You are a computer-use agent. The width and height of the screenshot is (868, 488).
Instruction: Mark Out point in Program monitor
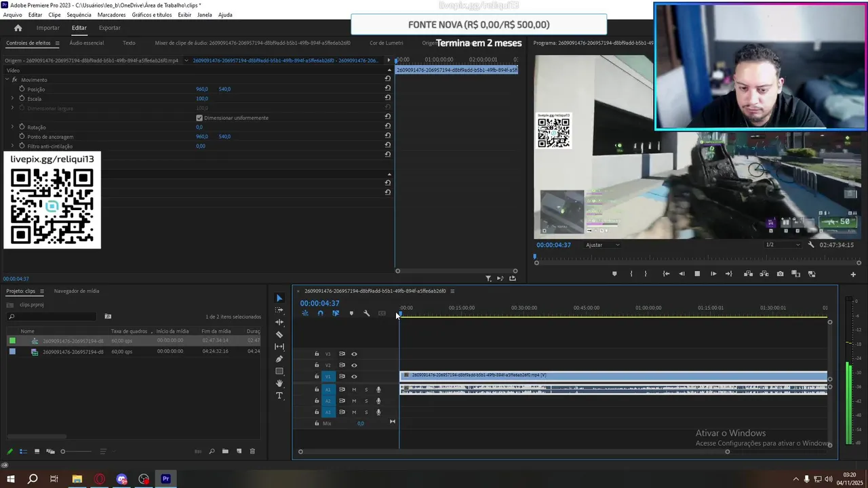646,274
